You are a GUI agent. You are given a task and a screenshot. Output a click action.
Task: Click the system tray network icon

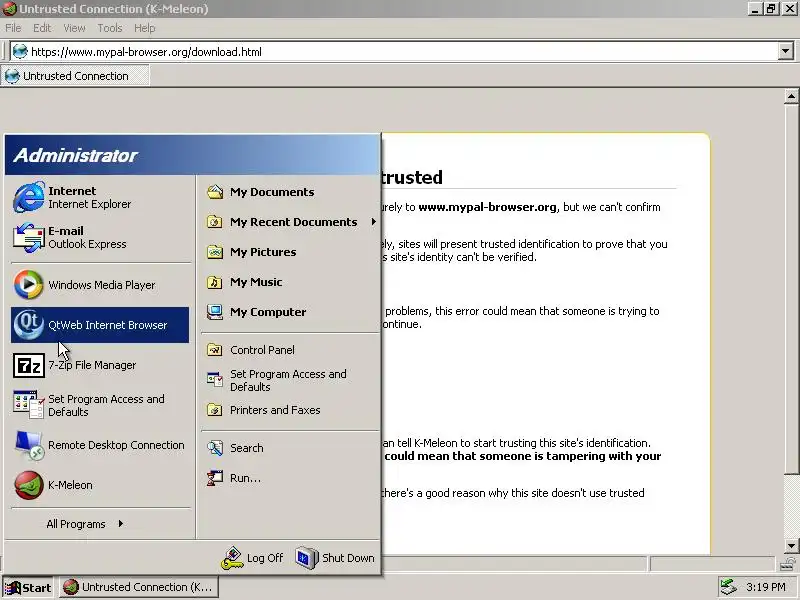[729, 587]
